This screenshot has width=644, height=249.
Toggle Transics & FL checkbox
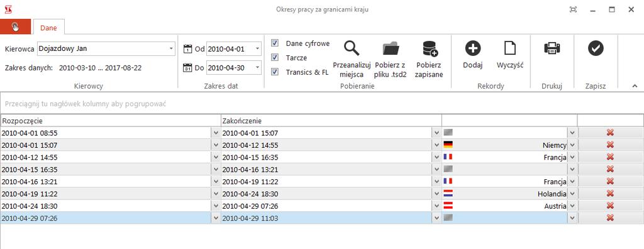tap(275, 72)
